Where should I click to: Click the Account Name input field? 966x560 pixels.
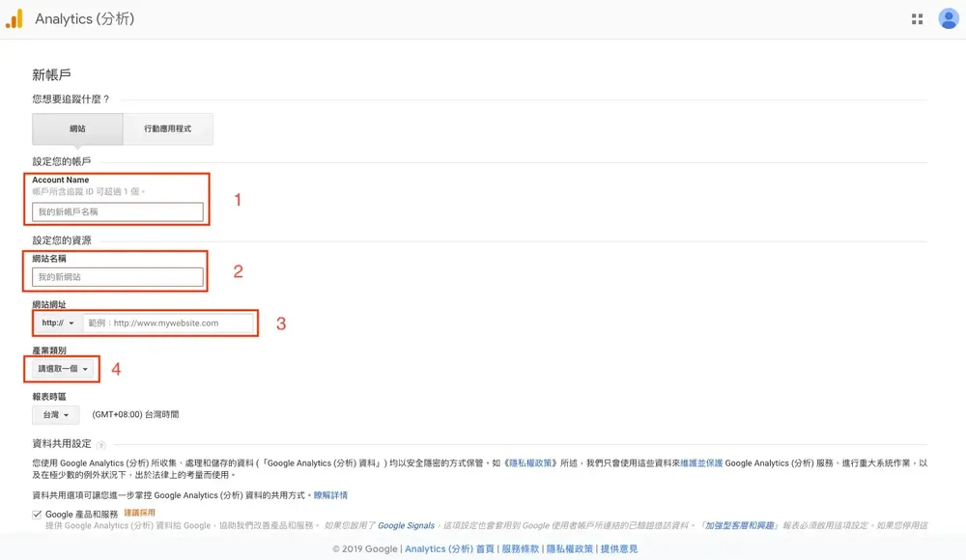pyautogui.click(x=118, y=211)
